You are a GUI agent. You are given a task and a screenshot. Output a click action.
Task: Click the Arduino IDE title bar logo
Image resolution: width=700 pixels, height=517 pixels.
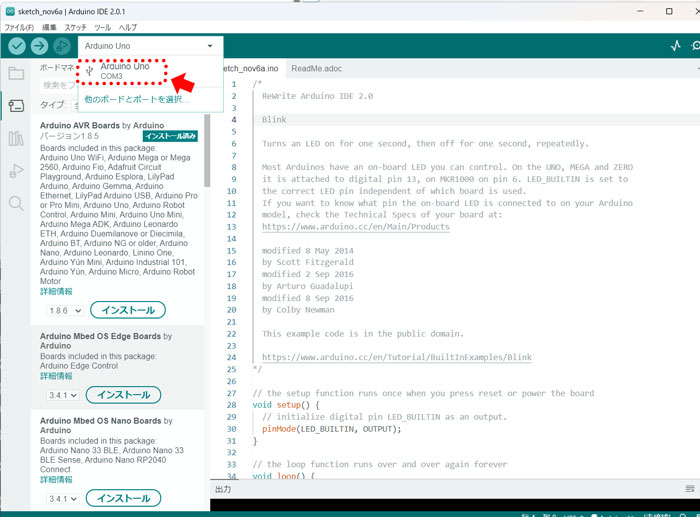pyautogui.click(x=10, y=12)
